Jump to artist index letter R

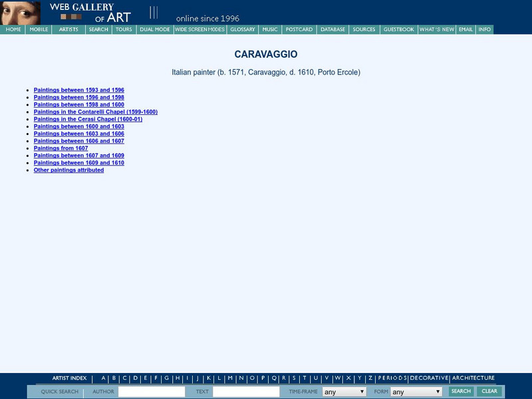(284, 378)
